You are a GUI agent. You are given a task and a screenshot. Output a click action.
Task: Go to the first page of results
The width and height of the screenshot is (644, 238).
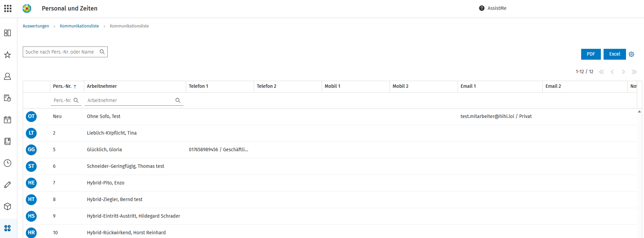[x=602, y=72]
